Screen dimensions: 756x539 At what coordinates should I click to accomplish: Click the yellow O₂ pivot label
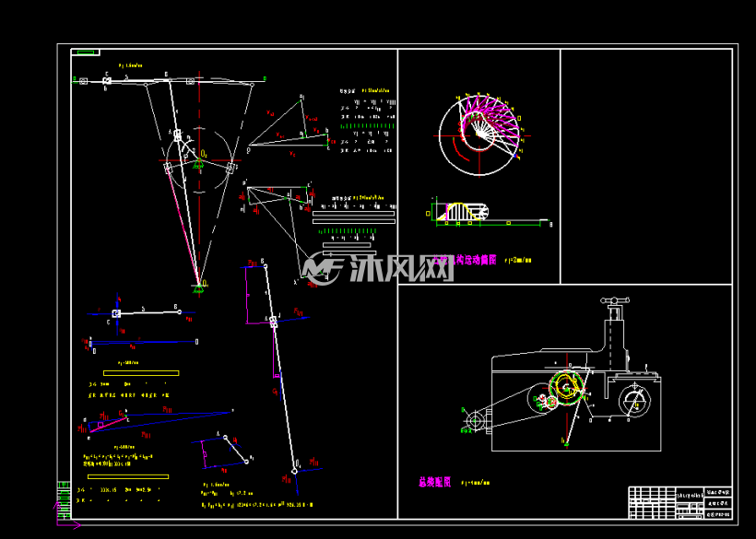tap(204, 154)
